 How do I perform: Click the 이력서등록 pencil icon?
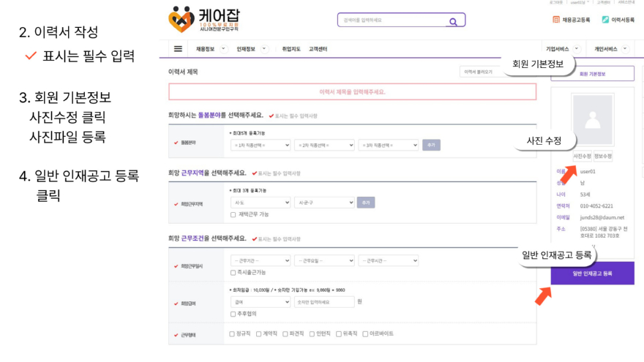pos(606,20)
